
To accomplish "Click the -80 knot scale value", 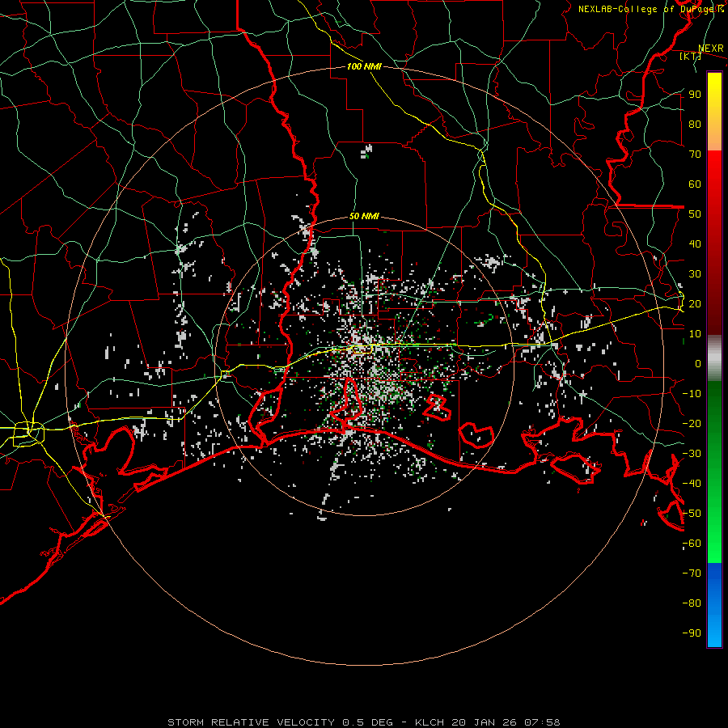I will point(692,603).
